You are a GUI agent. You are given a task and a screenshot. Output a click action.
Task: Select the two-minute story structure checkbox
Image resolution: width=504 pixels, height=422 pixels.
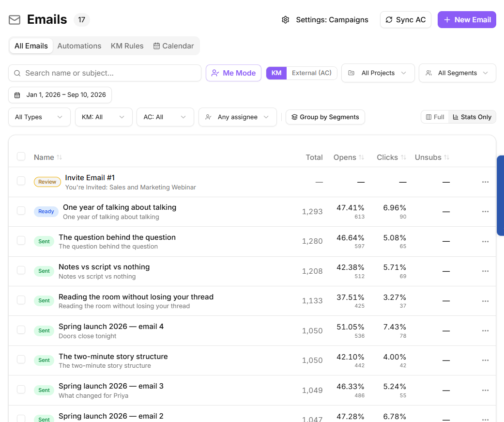[x=21, y=359]
